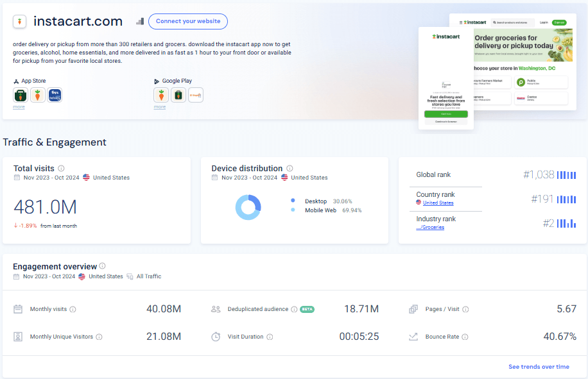
Task: Open the .../Groceries industry rank link
Action: point(430,227)
